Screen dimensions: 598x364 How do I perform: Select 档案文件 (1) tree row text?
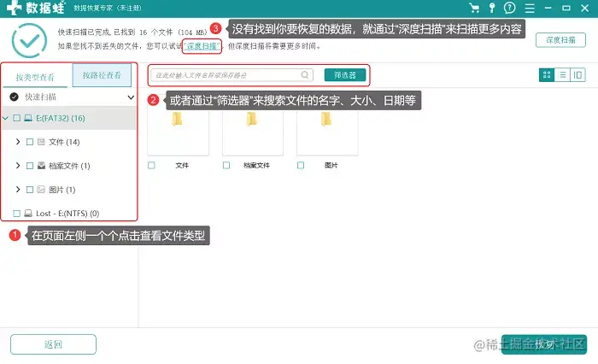69,166
